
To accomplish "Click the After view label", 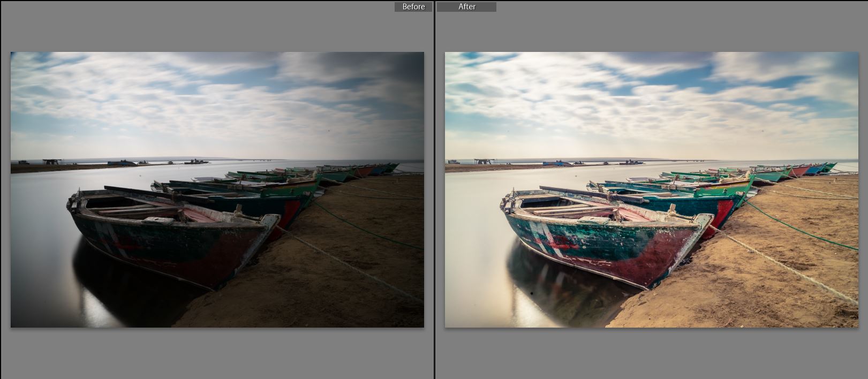I will pyautogui.click(x=466, y=6).
